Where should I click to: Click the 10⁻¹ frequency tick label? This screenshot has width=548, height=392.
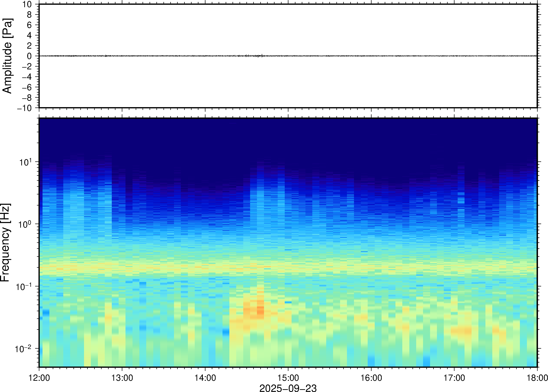23,287
